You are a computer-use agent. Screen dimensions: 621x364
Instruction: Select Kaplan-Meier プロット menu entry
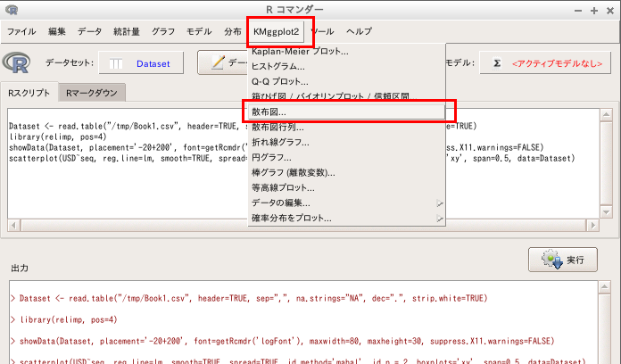[346, 52]
